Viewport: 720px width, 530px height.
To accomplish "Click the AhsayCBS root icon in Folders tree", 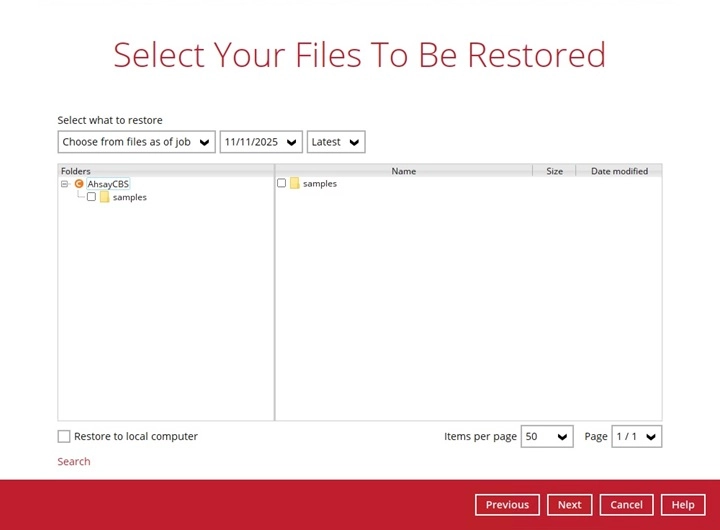I will coord(79,184).
